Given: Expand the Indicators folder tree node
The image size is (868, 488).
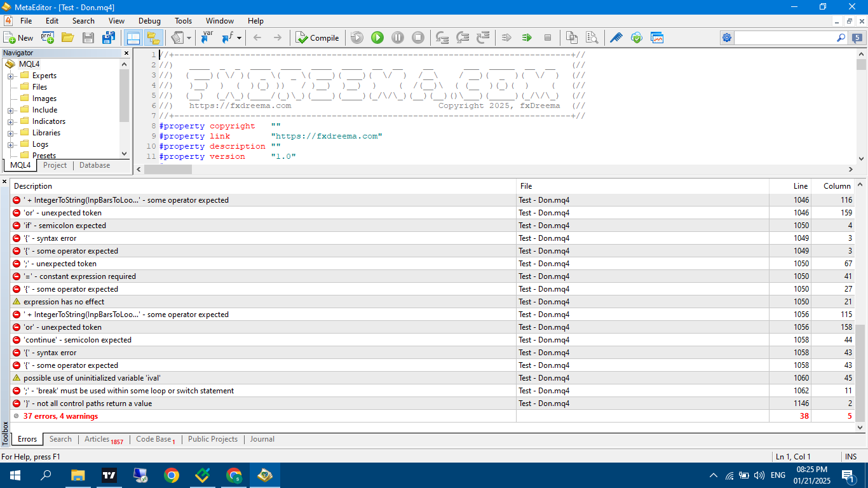Looking at the screenshot, I should (11, 121).
